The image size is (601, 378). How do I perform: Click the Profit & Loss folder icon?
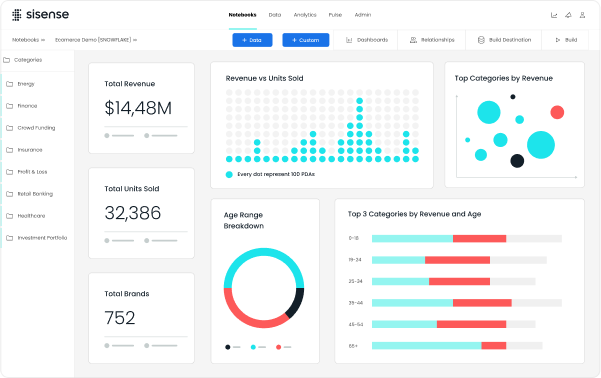coord(10,172)
